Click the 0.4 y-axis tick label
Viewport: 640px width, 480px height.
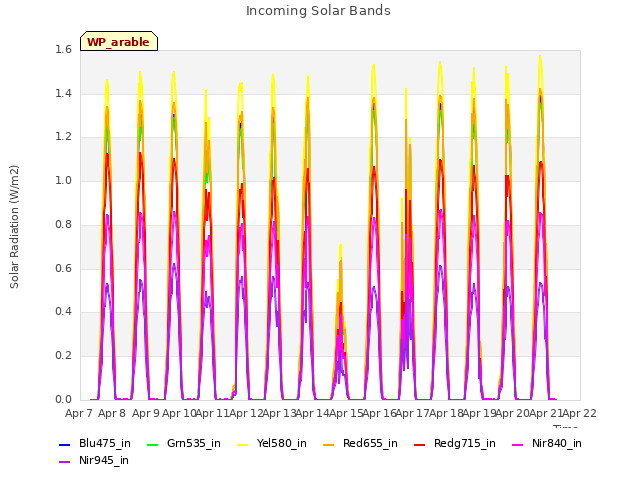coord(64,311)
